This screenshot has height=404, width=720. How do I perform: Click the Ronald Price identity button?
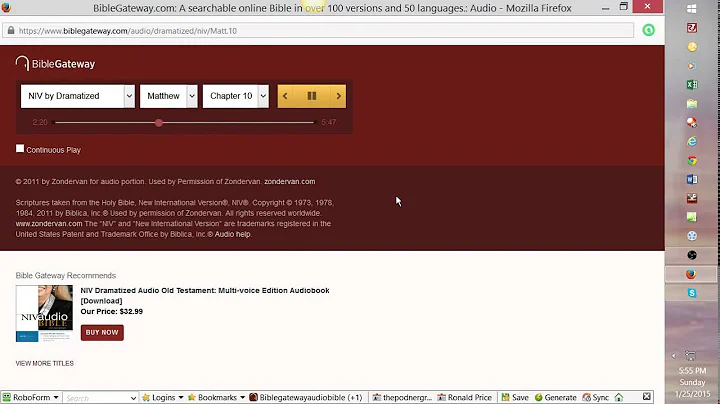[x=464, y=397]
